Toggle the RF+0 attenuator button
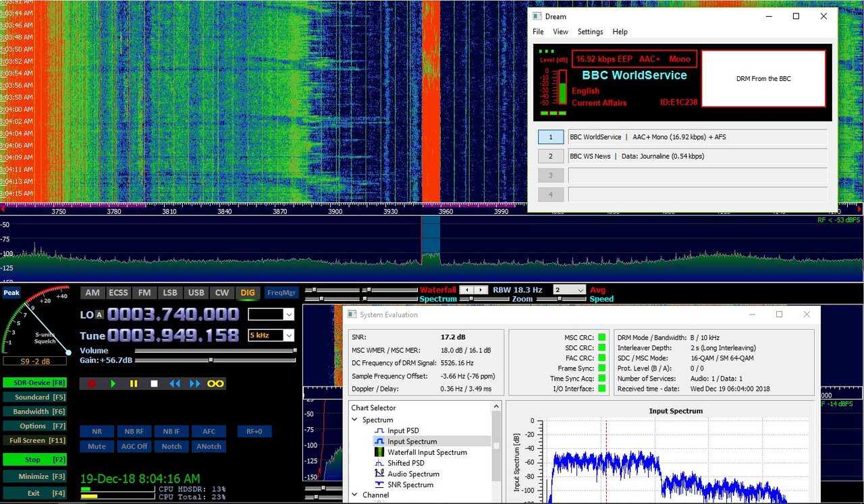 (x=254, y=431)
